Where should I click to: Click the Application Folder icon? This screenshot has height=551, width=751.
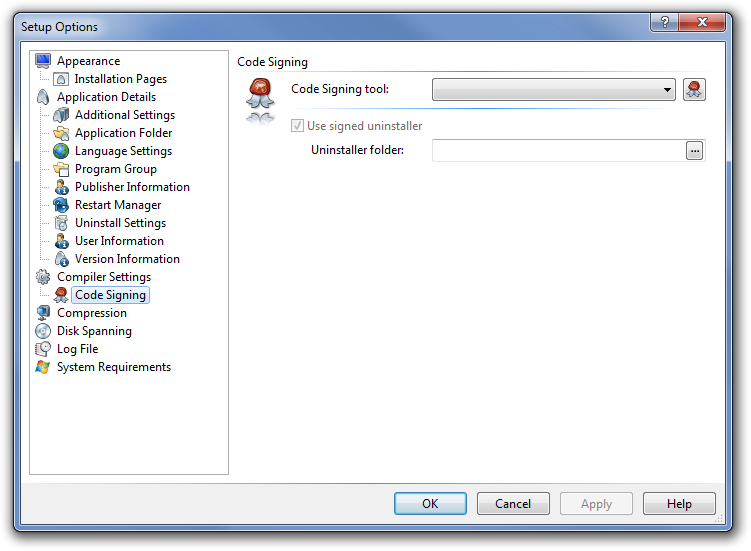[61, 133]
